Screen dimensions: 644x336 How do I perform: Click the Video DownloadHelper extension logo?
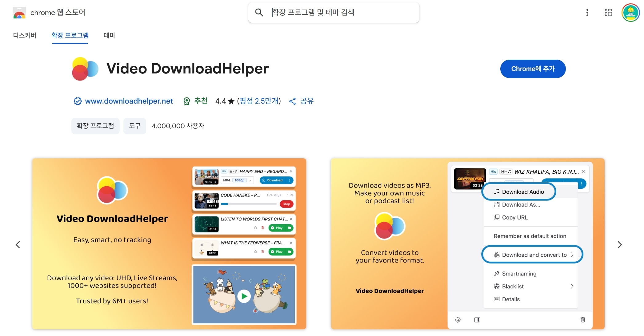click(x=85, y=69)
